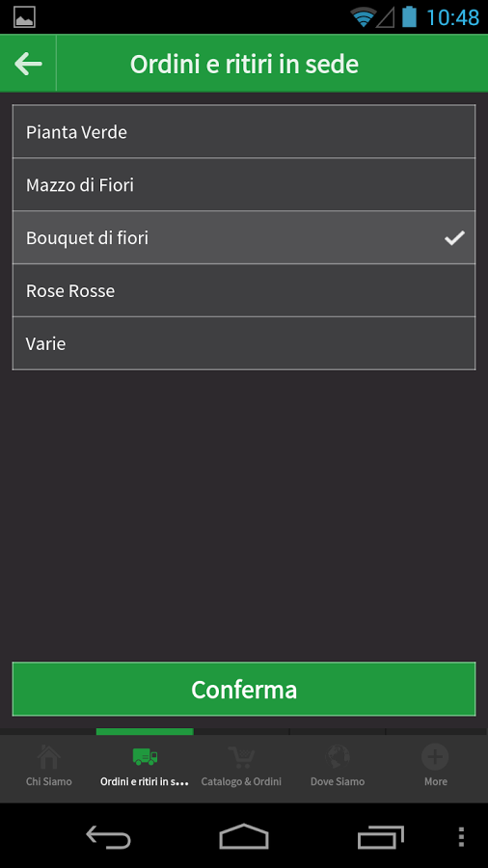The image size is (488, 868).
Task: Open the three-dot overflow menu
Action: pyautogui.click(x=461, y=837)
